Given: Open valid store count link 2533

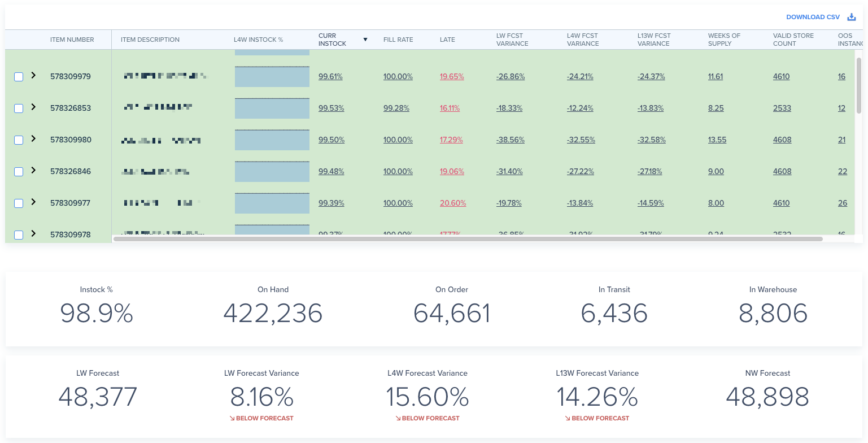Looking at the screenshot, I should pyautogui.click(x=782, y=108).
